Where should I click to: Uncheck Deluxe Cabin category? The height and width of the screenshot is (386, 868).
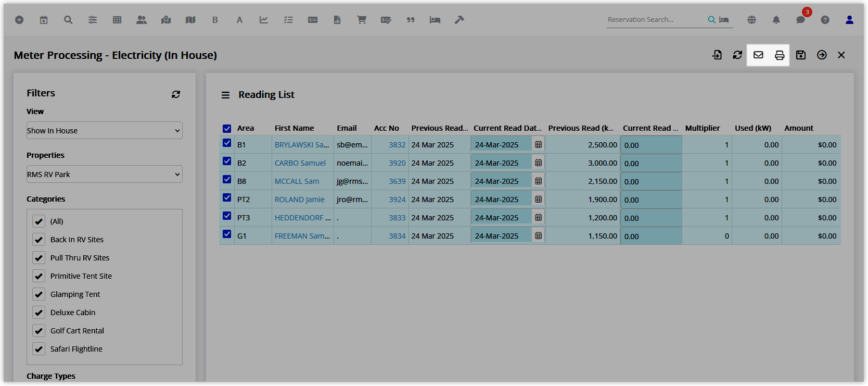coord(39,313)
